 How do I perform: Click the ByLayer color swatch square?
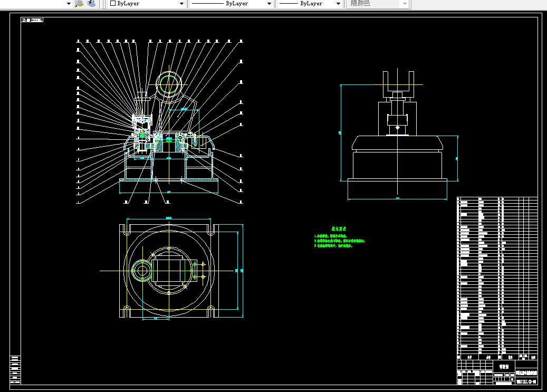(x=113, y=3)
